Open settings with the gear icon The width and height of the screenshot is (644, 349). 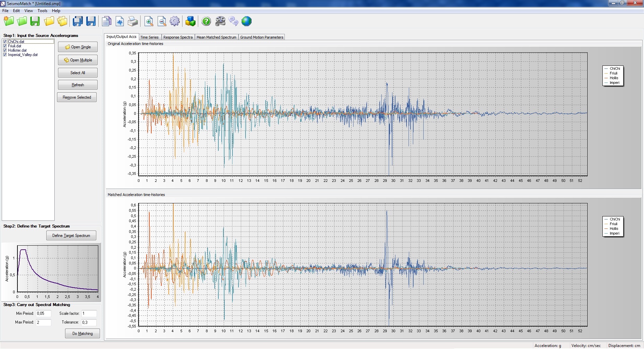click(175, 21)
